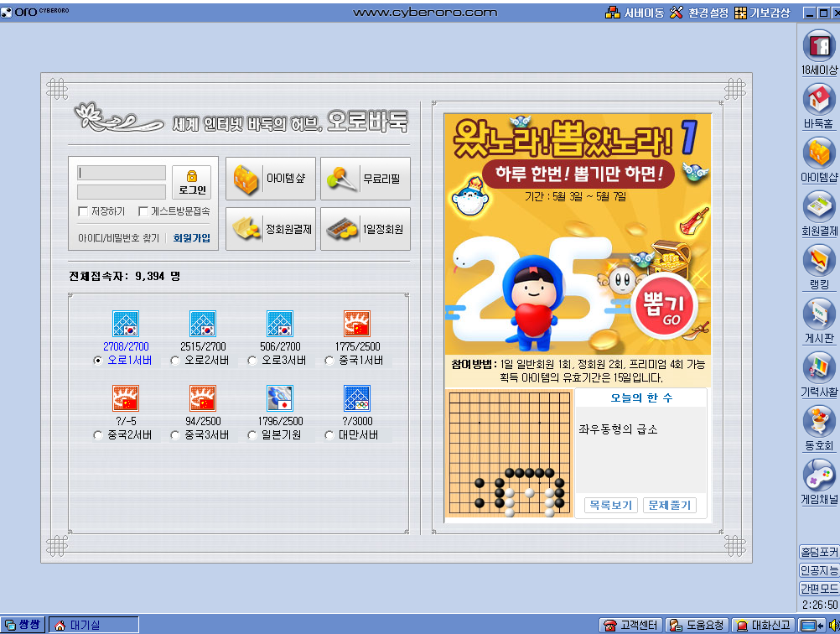Viewport: 840px width, 634px height.
Task: Open the 기보감상 menu
Action: [x=762, y=13]
